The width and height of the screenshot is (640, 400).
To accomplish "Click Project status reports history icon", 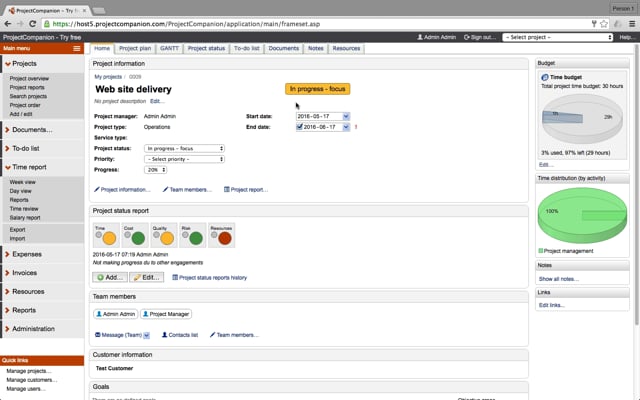I will point(175,278).
